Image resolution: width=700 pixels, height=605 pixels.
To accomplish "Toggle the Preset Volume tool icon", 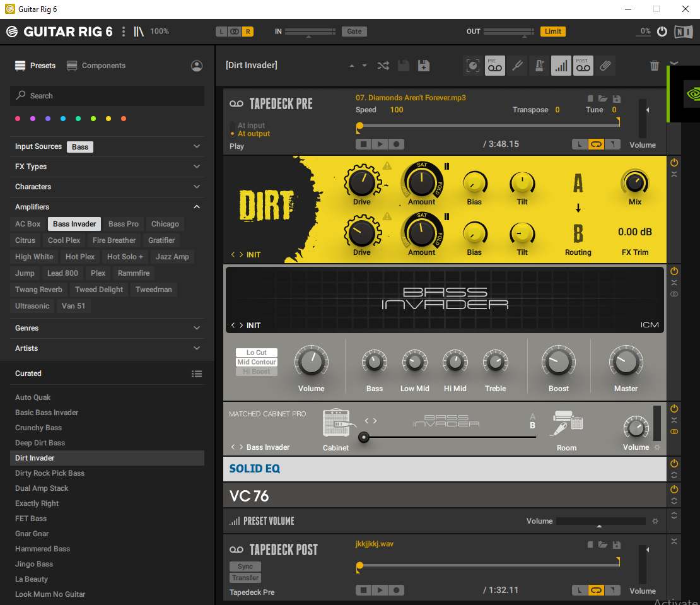I will 561,66.
